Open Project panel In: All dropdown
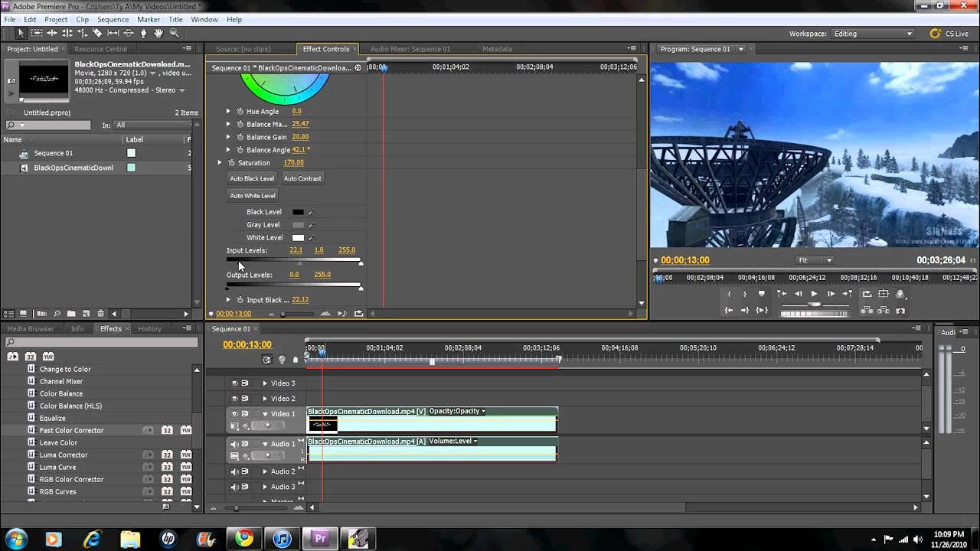980x551 pixels. point(152,125)
